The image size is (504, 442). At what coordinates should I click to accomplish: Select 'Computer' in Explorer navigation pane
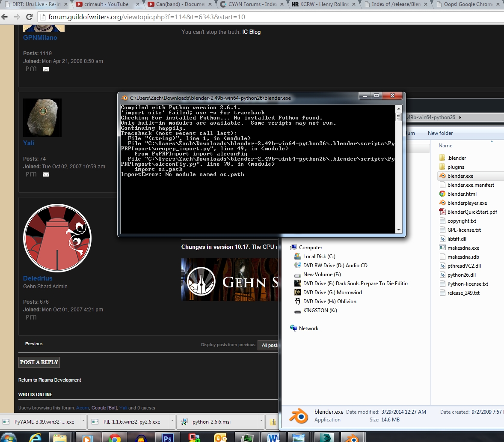click(x=311, y=248)
